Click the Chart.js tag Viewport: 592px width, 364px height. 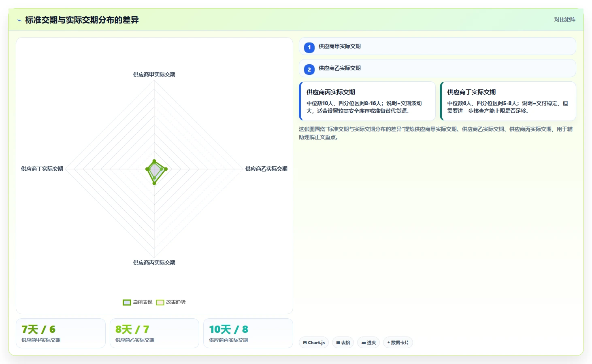coord(314,343)
